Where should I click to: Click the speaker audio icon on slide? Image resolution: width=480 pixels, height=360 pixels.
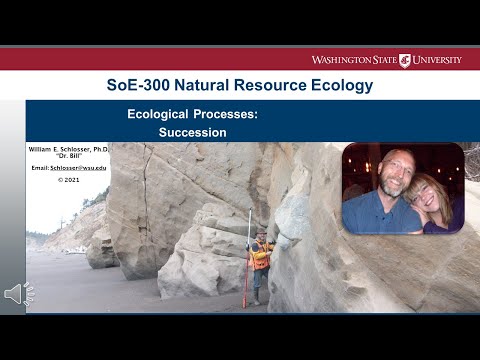coord(19,294)
